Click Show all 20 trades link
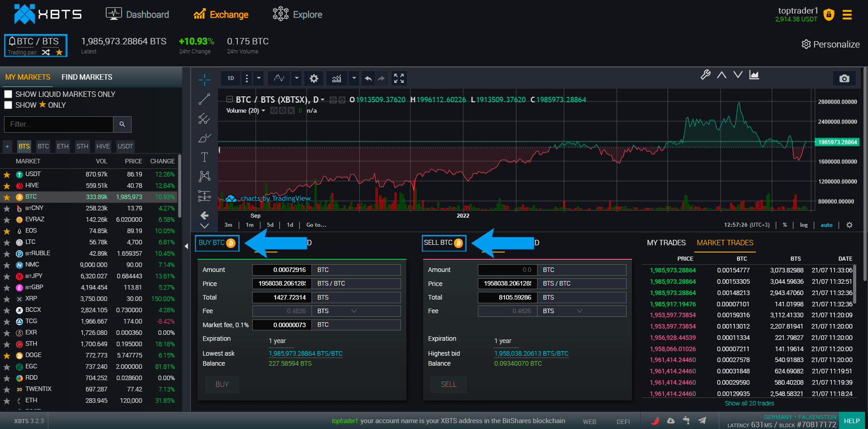 pos(749,403)
